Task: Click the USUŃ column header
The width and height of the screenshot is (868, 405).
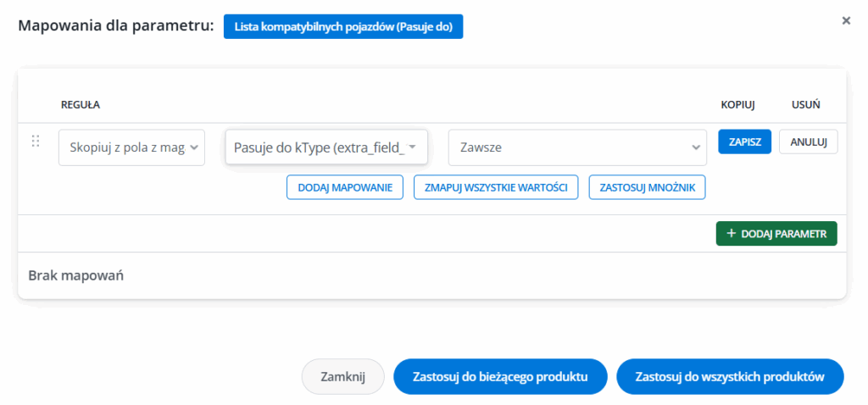Action: pos(805,105)
